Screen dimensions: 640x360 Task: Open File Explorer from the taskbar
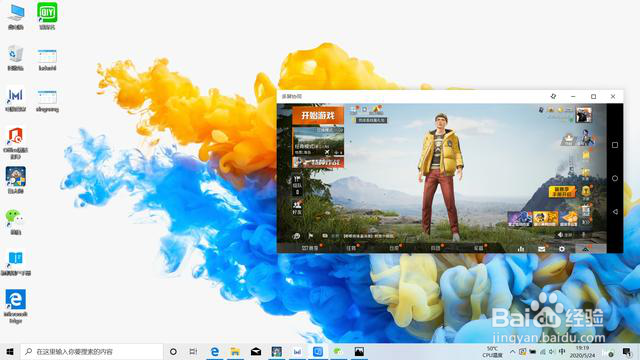(x=235, y=351)
